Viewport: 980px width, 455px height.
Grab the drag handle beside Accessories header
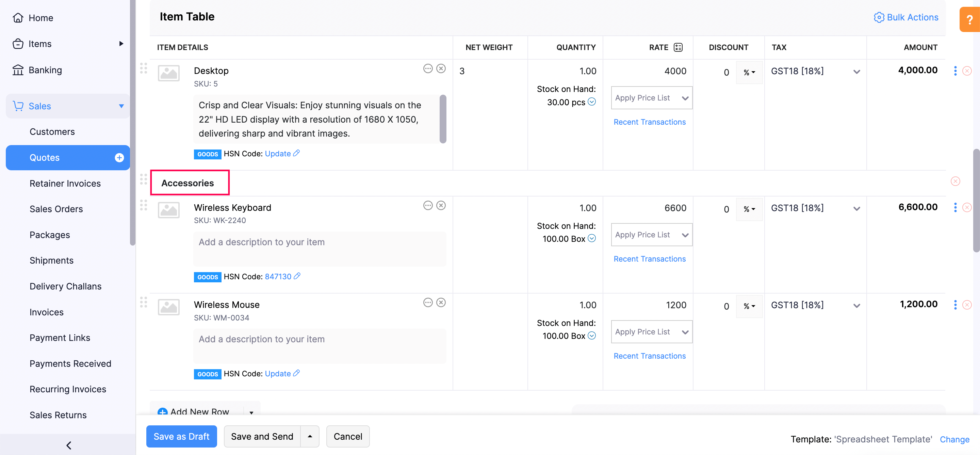tap(144, 180)
